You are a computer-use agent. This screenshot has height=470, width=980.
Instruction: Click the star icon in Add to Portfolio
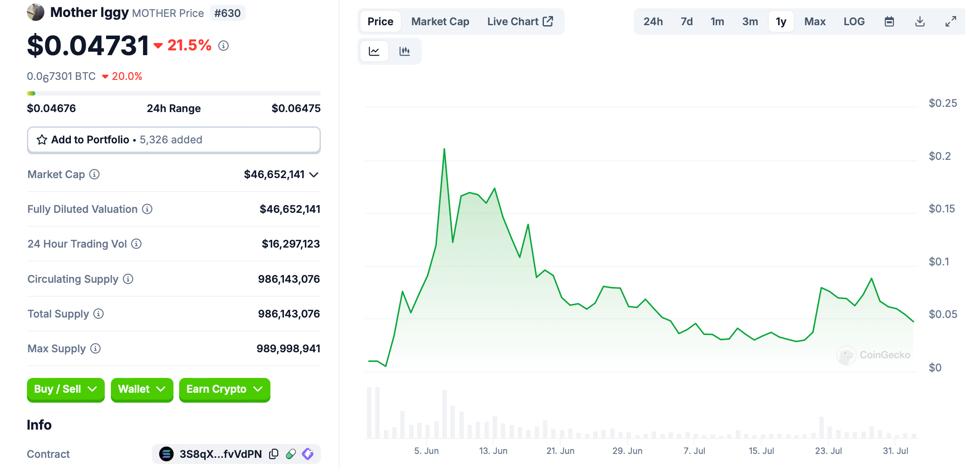click(42, 139)
